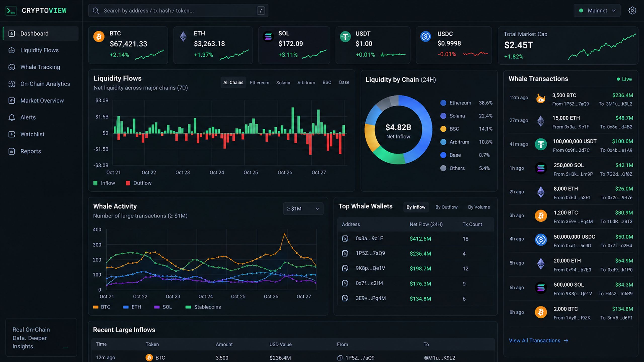Open the On-Chain Analytics page

(41, 84)
